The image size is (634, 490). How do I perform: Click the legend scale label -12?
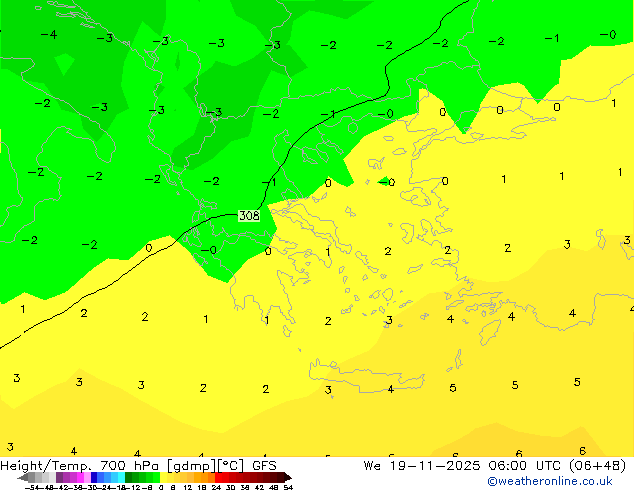pos(135,488)
